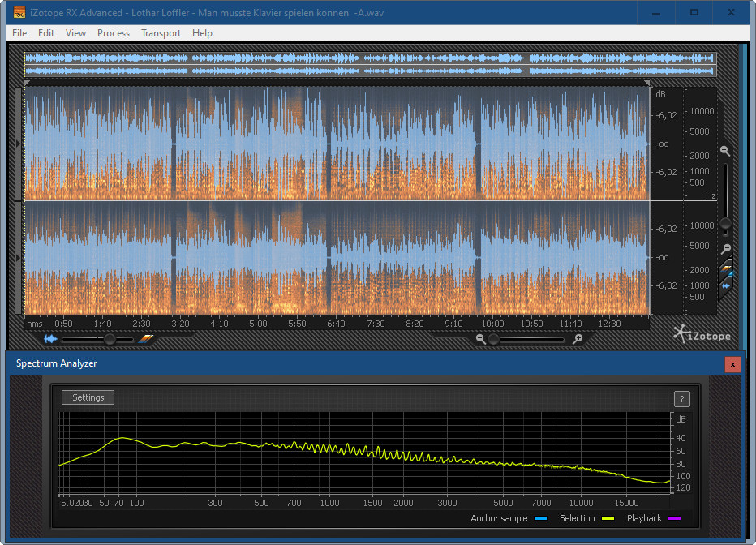
Task: Click the waveform icon left of the opacity slider
Action: tap(50, 339)
